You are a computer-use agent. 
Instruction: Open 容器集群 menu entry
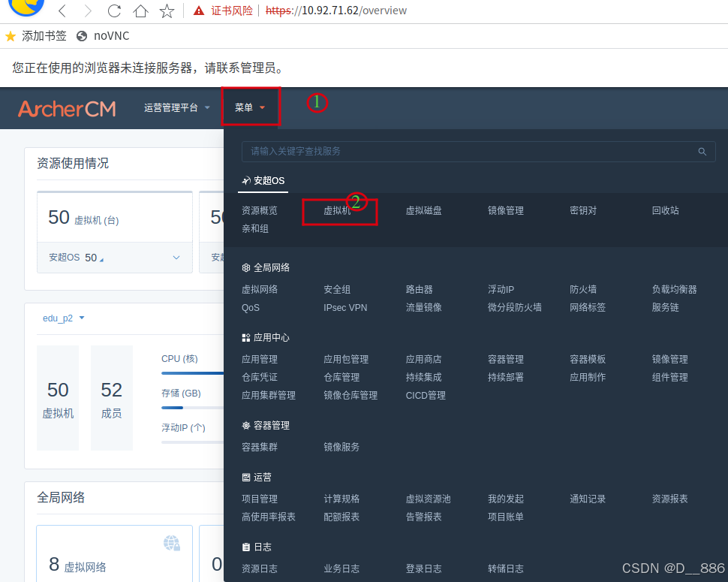pos(260,447)
